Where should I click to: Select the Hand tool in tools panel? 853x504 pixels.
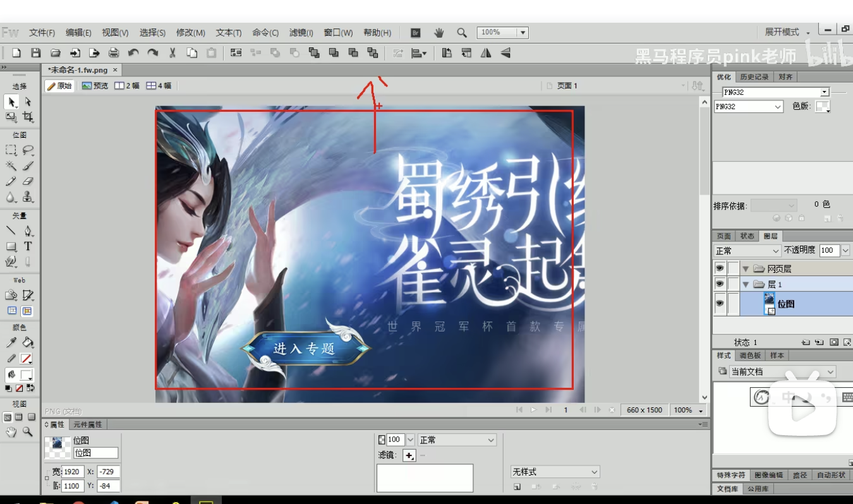11,432
